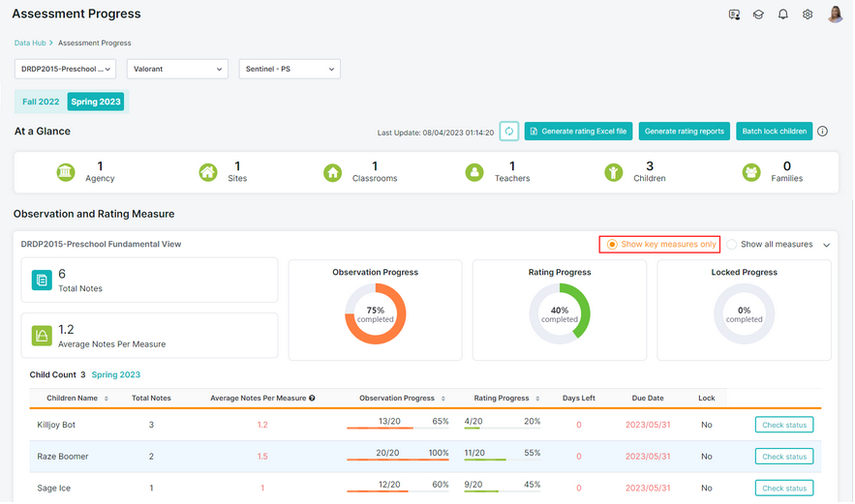Select Show all measures radio option

pos(732,244)
